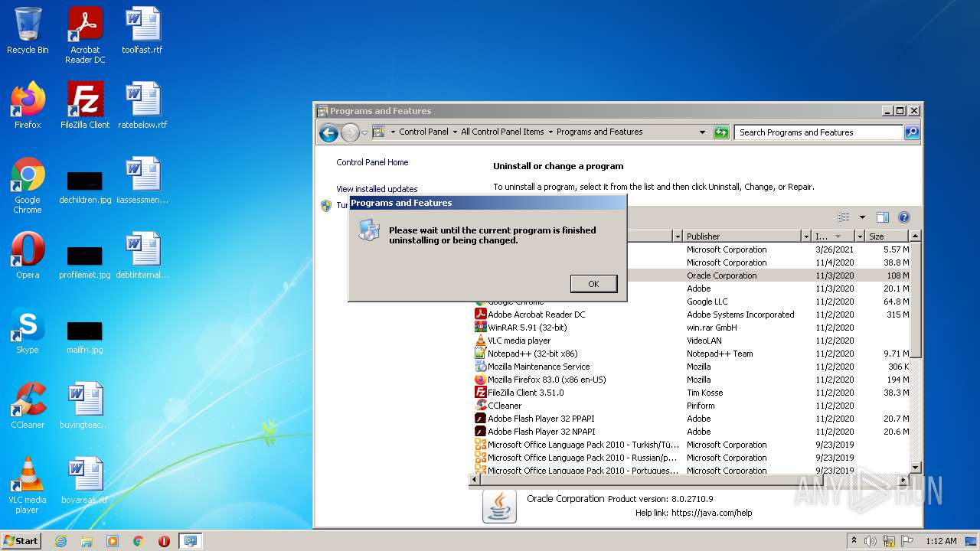The image size is (980, 551).
Task: Open the Start menu
Action: tap(21, 540)
